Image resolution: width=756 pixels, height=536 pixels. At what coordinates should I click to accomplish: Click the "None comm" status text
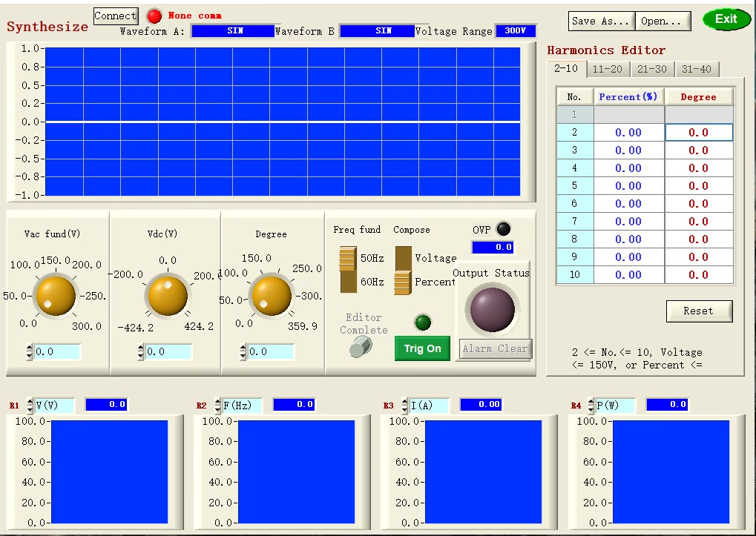point(195,16)
